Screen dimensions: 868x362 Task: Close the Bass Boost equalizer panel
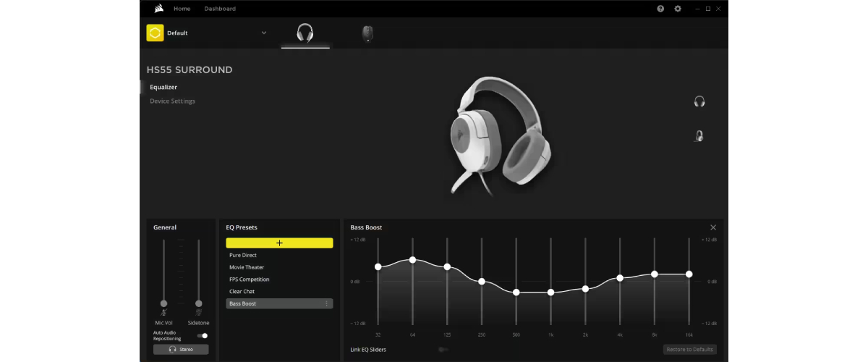713,227
